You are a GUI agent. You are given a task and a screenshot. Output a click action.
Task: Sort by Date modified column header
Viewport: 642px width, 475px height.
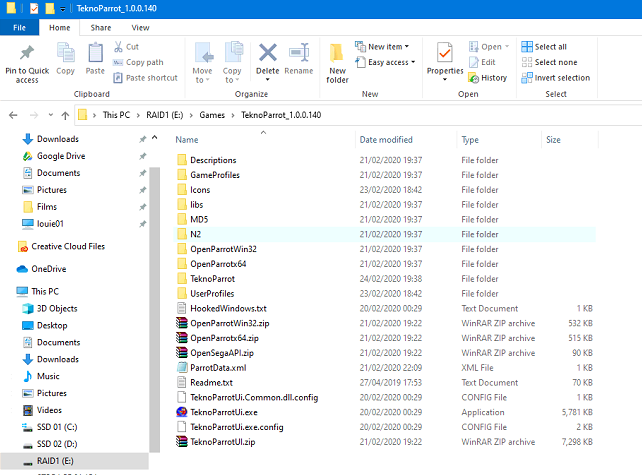tap(386, 140)
